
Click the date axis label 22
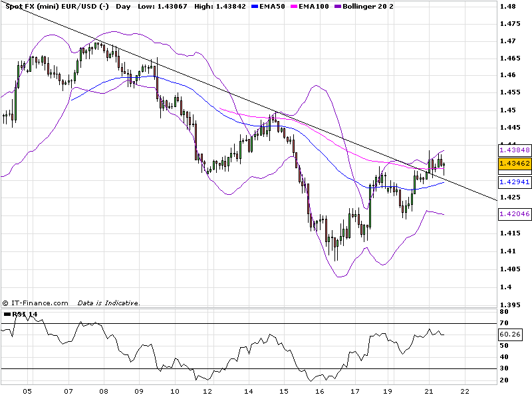tap(464, 391)
